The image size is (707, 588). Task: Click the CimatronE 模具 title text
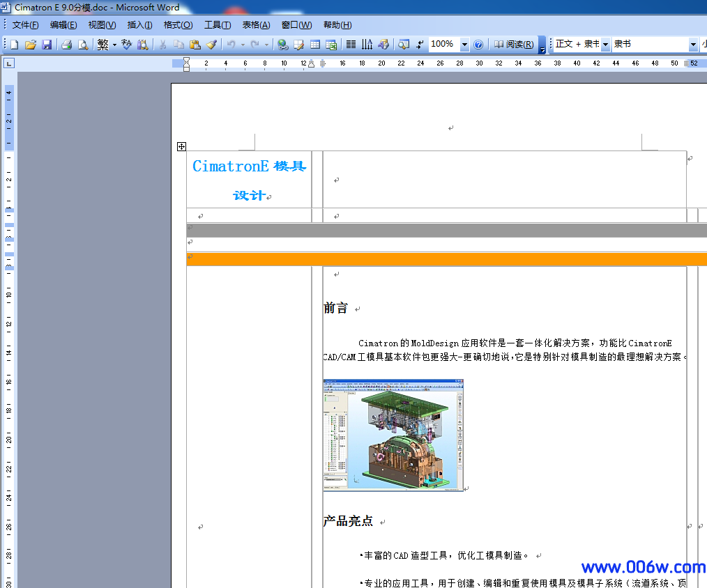[x=250, y=167]
